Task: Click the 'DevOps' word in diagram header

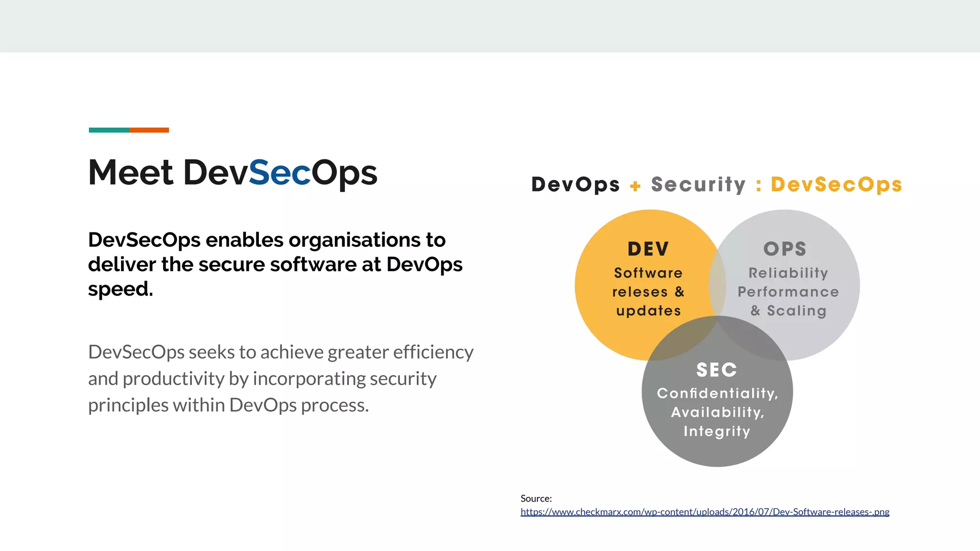Action: tap(576, 185)
